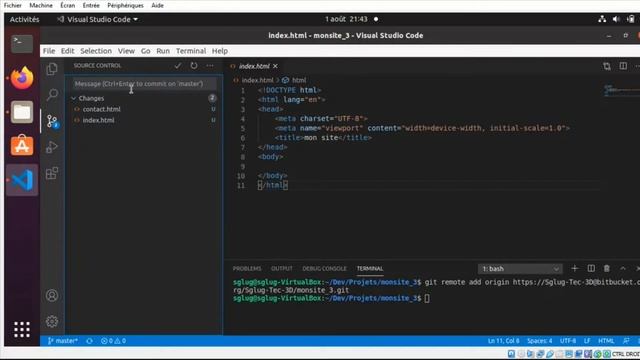Image resolution: width=640 pixels, height=360 pixels.
Task: Collapse the Changes section
Action: coord(74,98)
